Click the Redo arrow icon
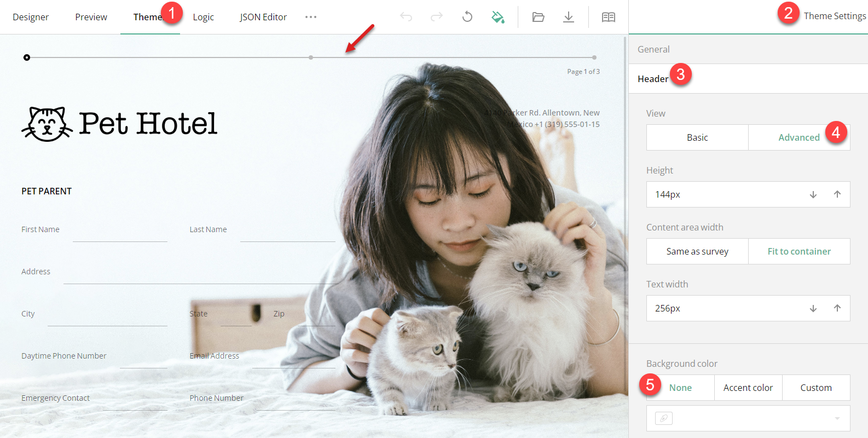 click(x=436, y=17)
